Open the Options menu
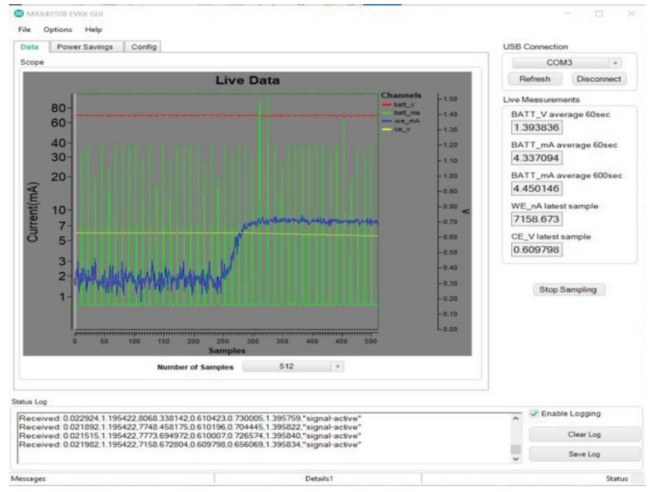Image resolution: width=650 pixels, height=492 pixels. [57, 30]
